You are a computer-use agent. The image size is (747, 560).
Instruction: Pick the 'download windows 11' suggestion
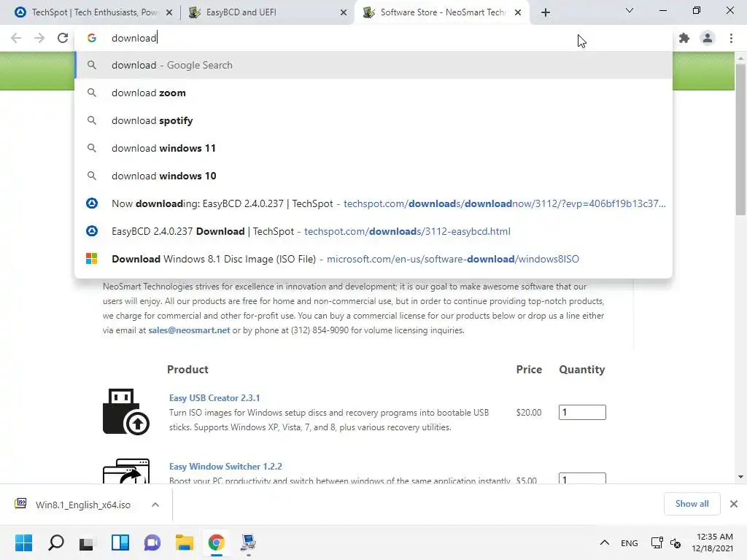[x=373, y=148]
